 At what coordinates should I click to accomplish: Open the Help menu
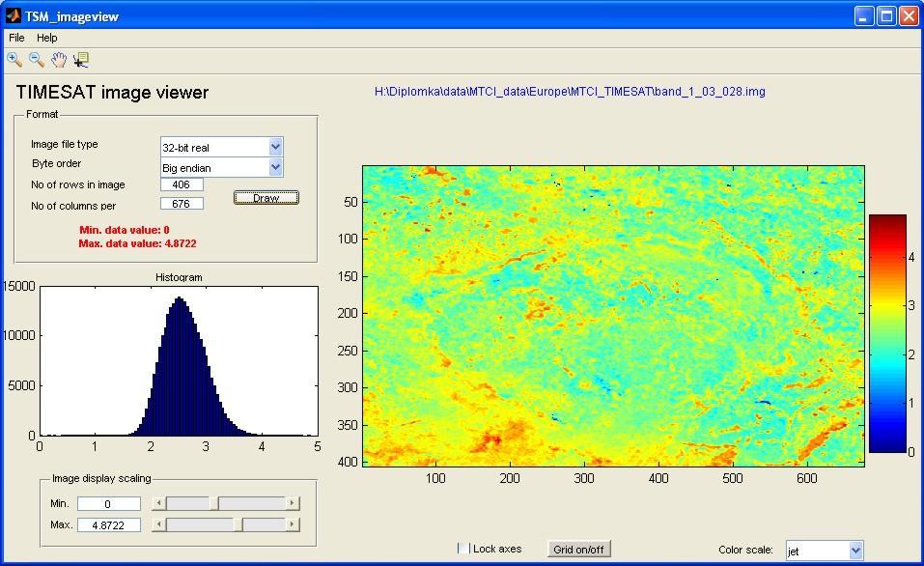(x=47, y=38)
